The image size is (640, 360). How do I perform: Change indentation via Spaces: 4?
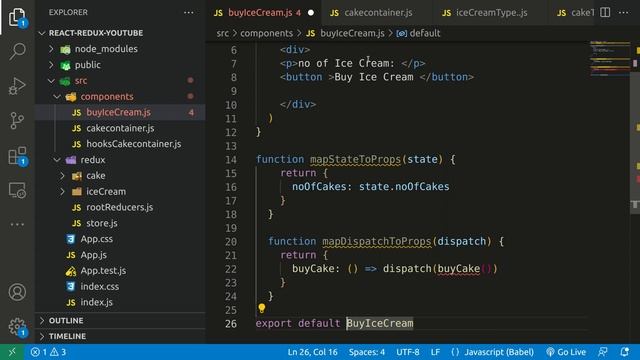367,352
